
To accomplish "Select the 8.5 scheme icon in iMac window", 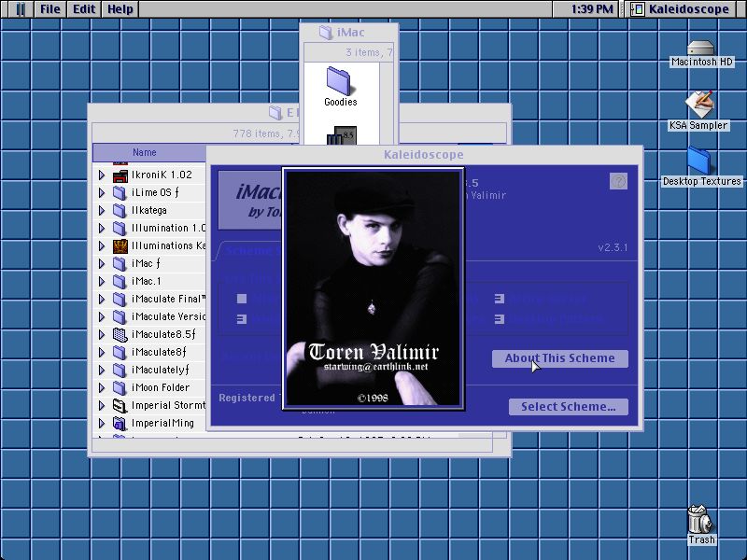I will (342, 135).
